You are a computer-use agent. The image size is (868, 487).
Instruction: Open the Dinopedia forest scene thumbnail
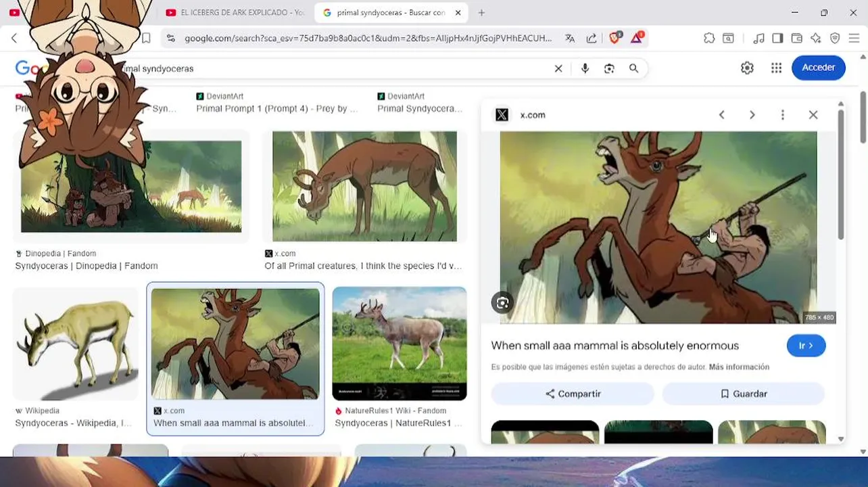[x=131, y=186]
